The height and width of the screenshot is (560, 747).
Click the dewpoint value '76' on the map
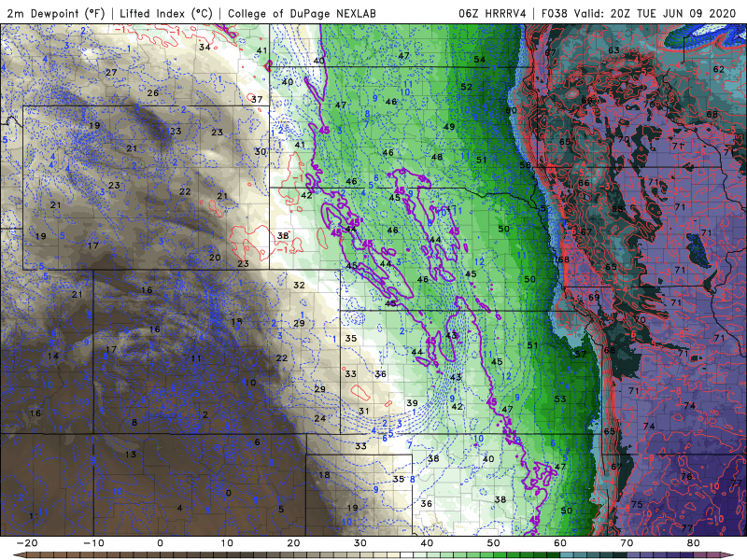click(686, 476)
